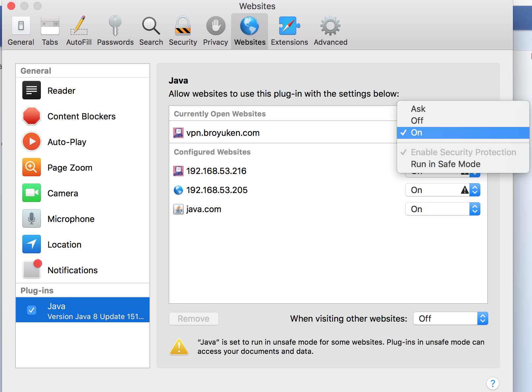Open the dropdown for 192.168.53.205
Viewport: 532px width, 392px height.
442,190
